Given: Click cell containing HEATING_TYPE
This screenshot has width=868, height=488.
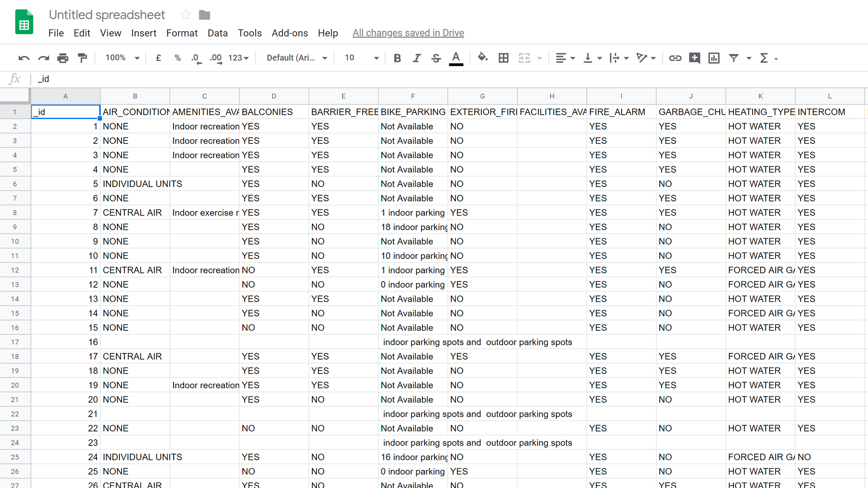Looking at the screenshot, I should (760, 112).
